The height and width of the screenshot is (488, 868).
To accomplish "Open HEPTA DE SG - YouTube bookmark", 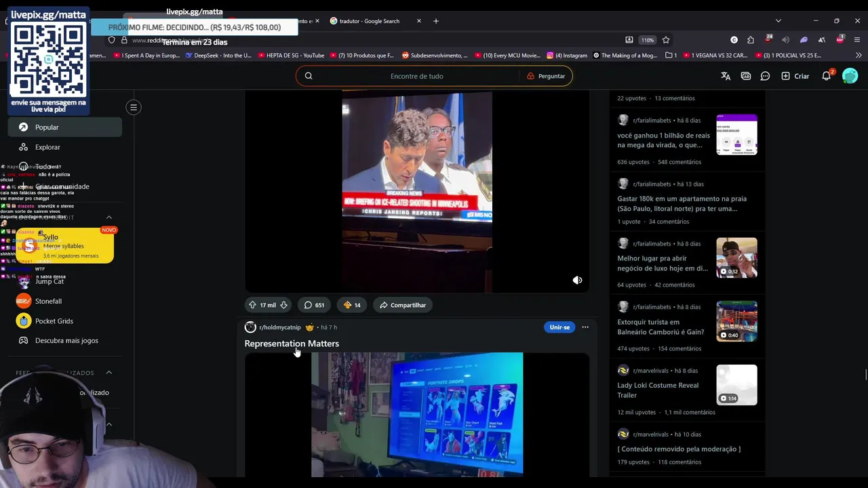I will point(290,56).
